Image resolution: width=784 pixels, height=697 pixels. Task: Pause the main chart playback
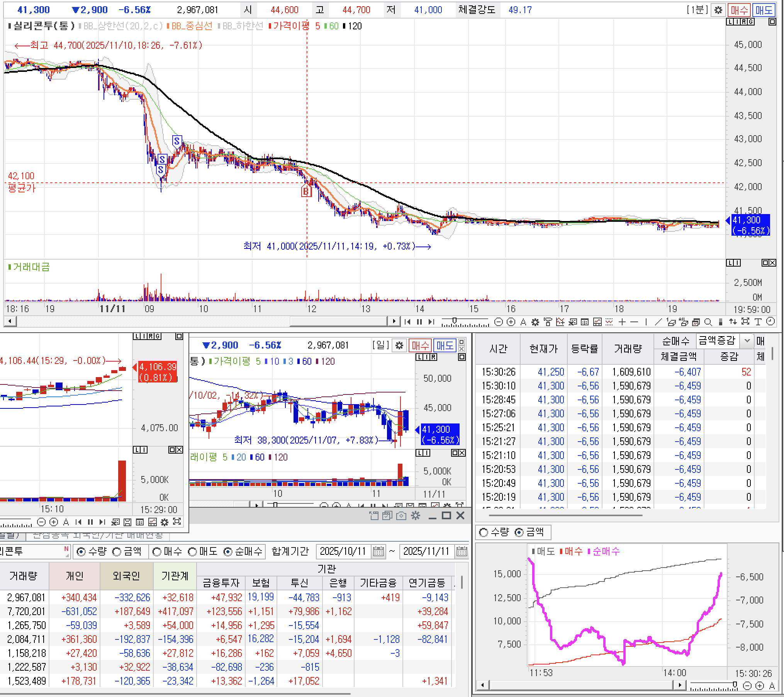(x=419, y=322)
